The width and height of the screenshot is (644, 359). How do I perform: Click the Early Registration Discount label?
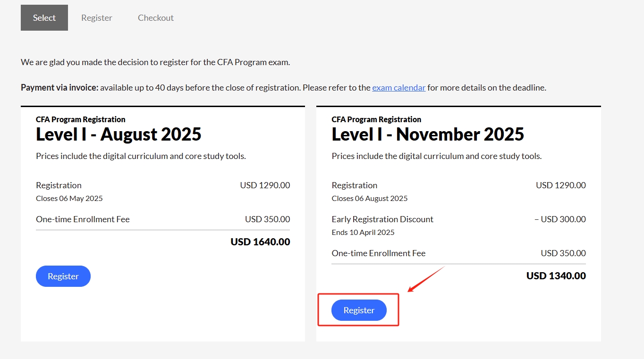[382, 219]
